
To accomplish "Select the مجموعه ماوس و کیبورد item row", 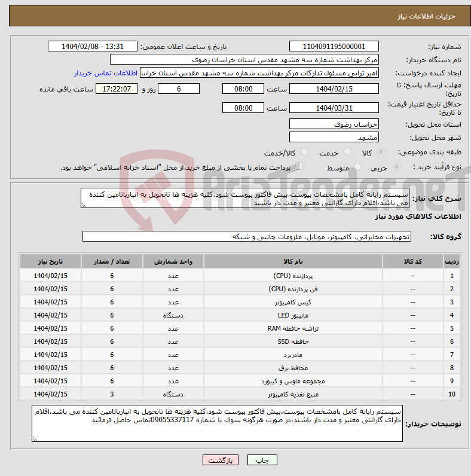I will [240, 381].
